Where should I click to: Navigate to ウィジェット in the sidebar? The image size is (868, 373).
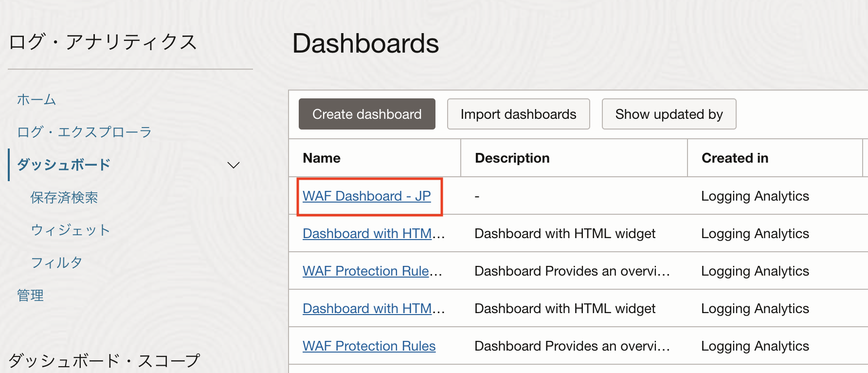tap(71, 230)
